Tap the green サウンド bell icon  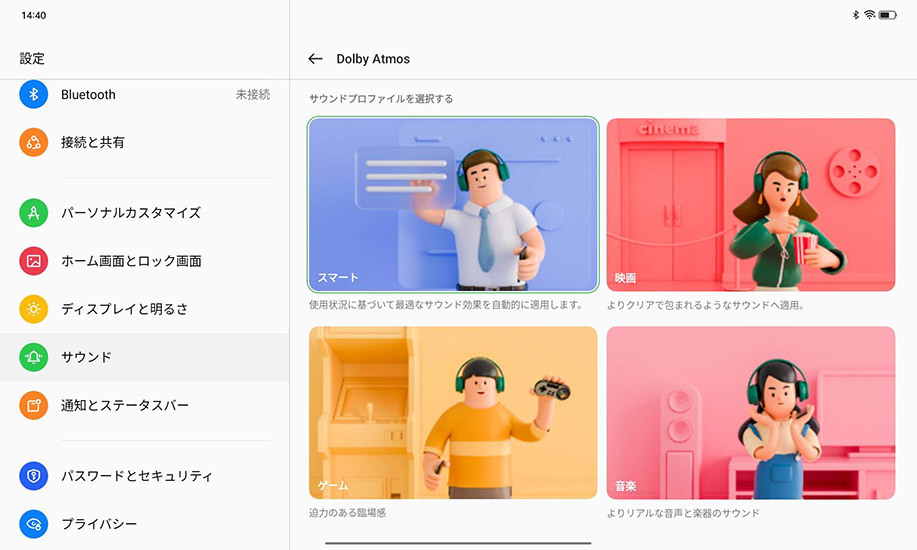point(34,357)
